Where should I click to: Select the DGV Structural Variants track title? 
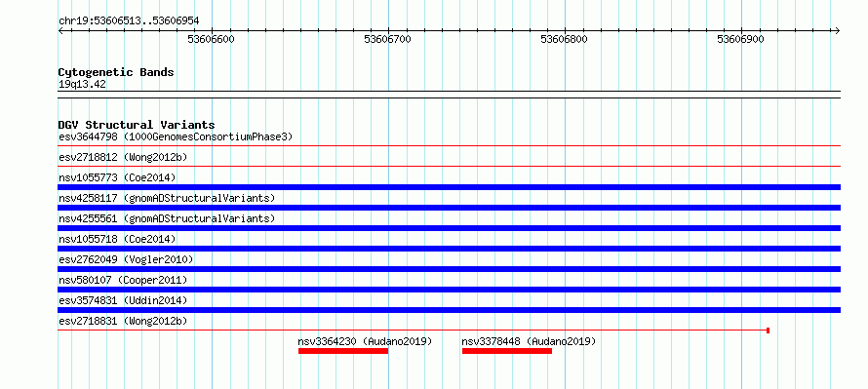(137, 125)
